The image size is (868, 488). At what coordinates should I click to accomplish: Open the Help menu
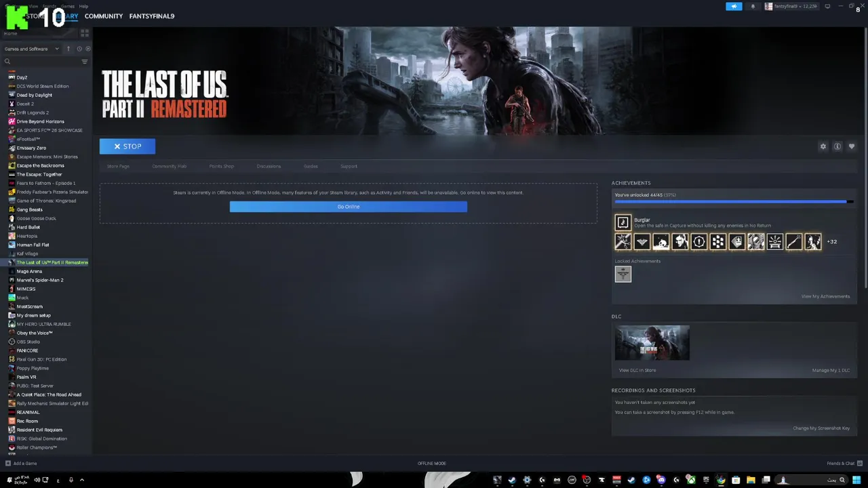(x=83, y=6)
